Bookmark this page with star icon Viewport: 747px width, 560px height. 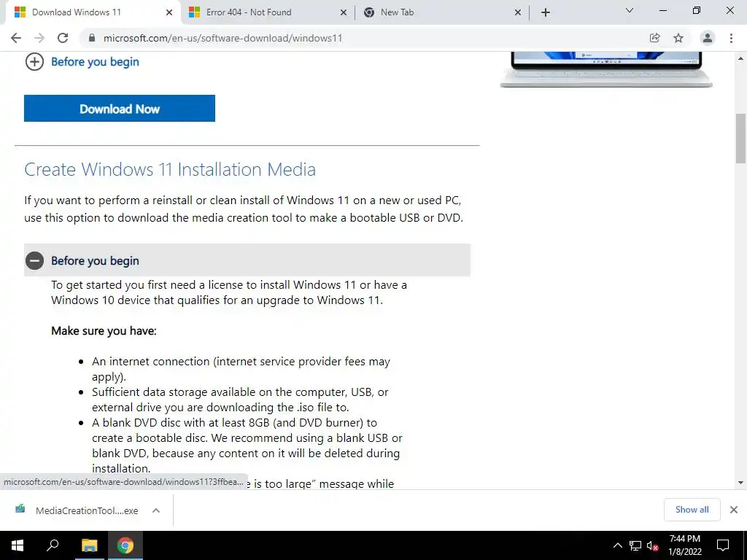pos(678,38)
